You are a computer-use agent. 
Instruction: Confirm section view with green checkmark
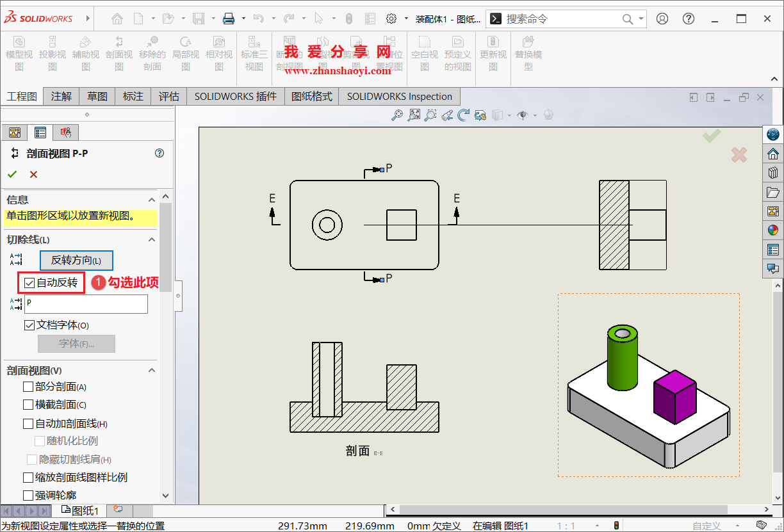tap(12, 174)
